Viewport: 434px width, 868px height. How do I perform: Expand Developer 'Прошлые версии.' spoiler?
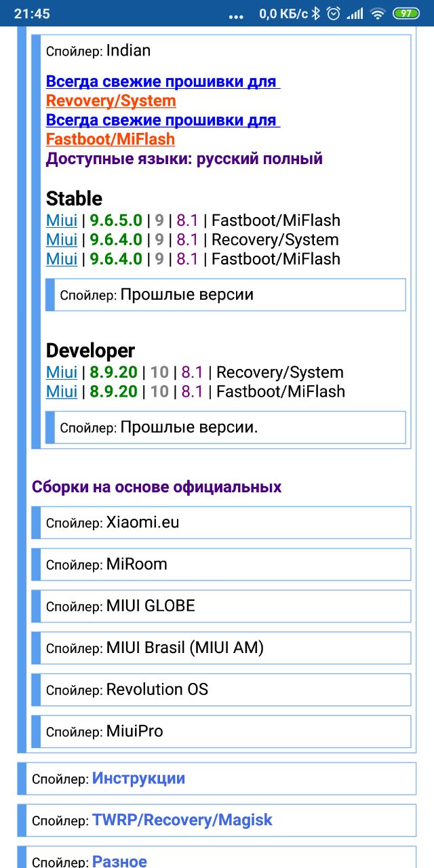click(225, 428)
